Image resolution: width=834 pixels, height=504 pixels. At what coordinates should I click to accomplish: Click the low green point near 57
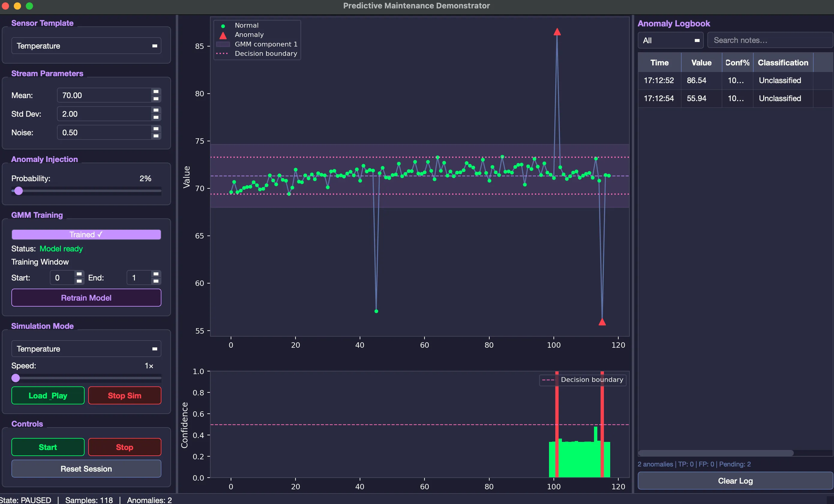(376, 311)
